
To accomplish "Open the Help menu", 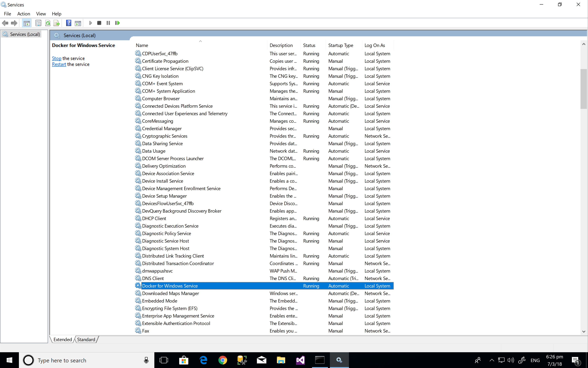I will [57, 14].
